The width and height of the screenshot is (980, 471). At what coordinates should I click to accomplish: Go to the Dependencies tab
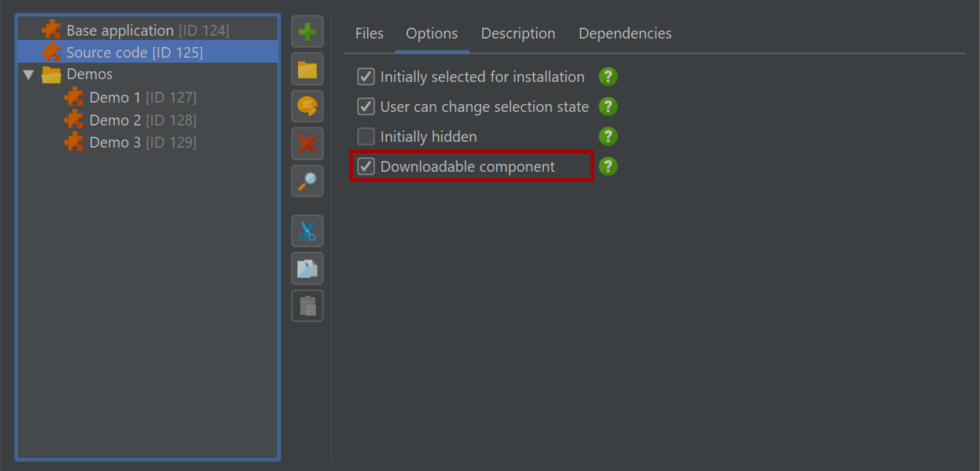[625, 33]
